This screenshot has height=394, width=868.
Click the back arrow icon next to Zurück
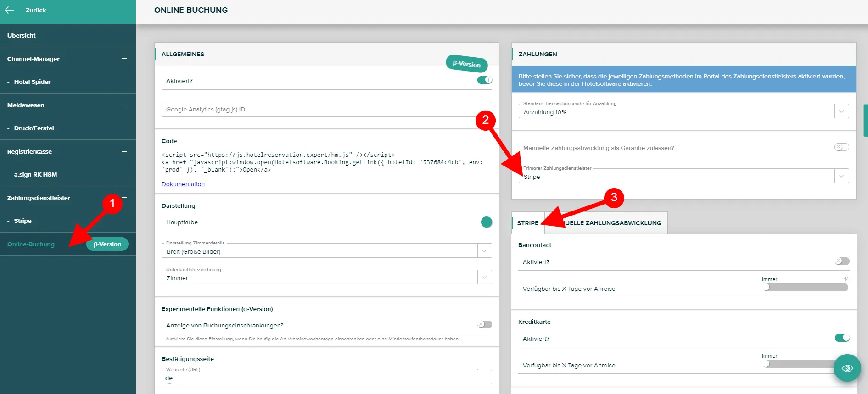10,10
